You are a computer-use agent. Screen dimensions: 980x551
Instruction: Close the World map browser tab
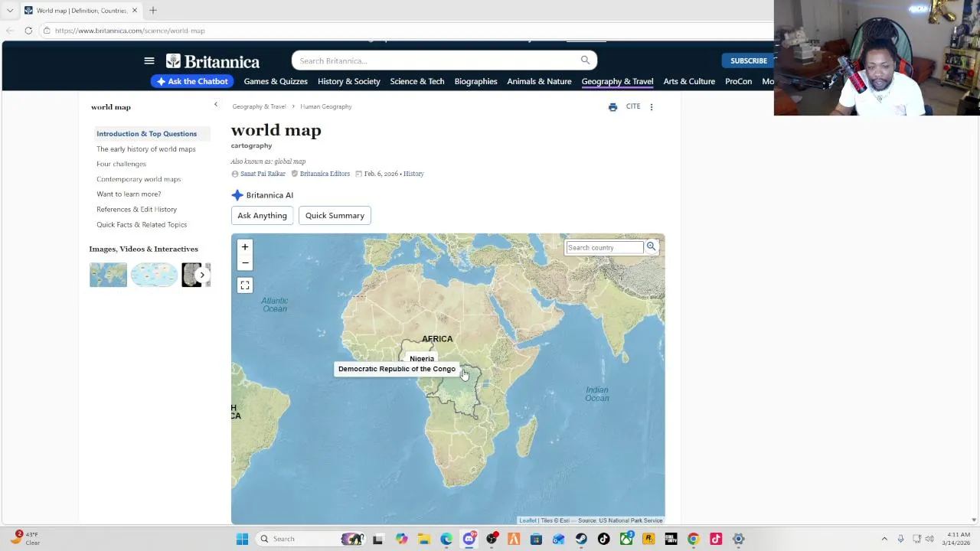coord(135,11)
